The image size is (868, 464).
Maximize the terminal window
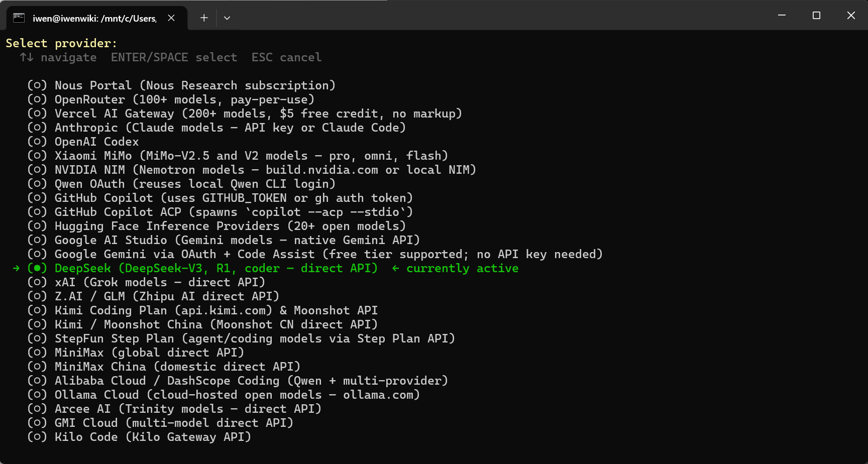[x=816, y=16]
